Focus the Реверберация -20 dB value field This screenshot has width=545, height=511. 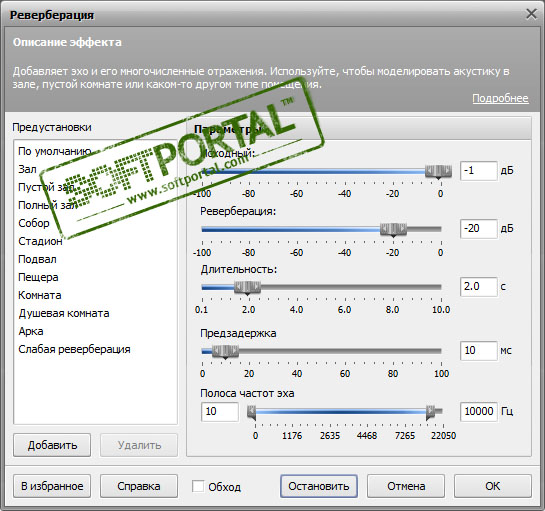[x=479, y=229]
